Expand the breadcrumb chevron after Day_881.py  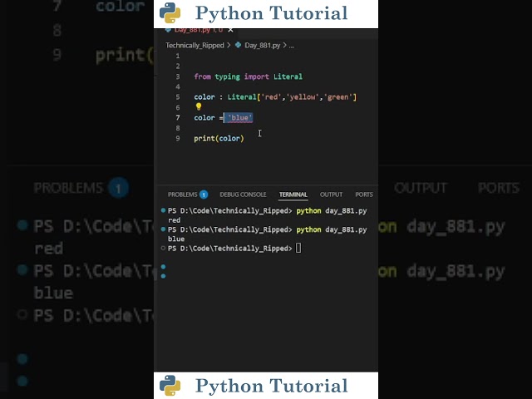(x=284, y=45)
